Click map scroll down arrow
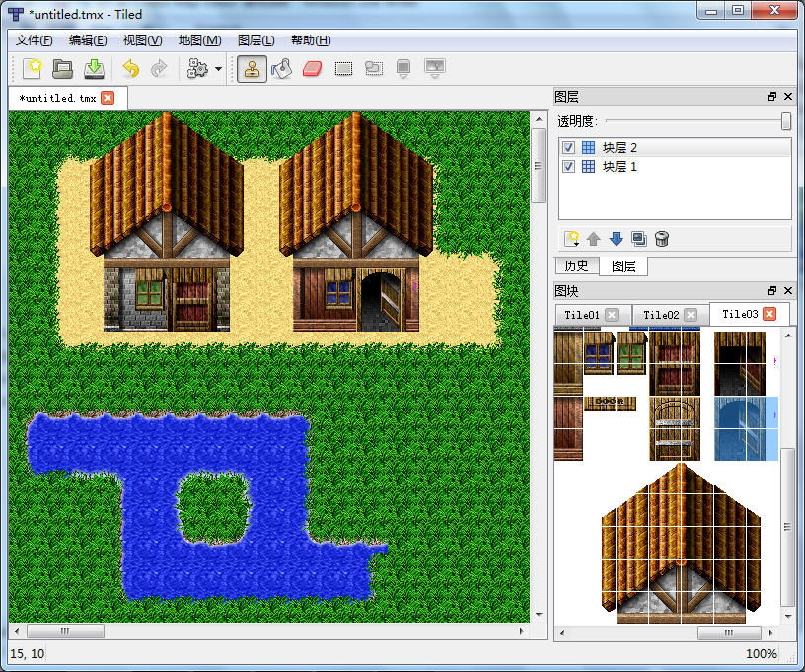 (539, 614)
